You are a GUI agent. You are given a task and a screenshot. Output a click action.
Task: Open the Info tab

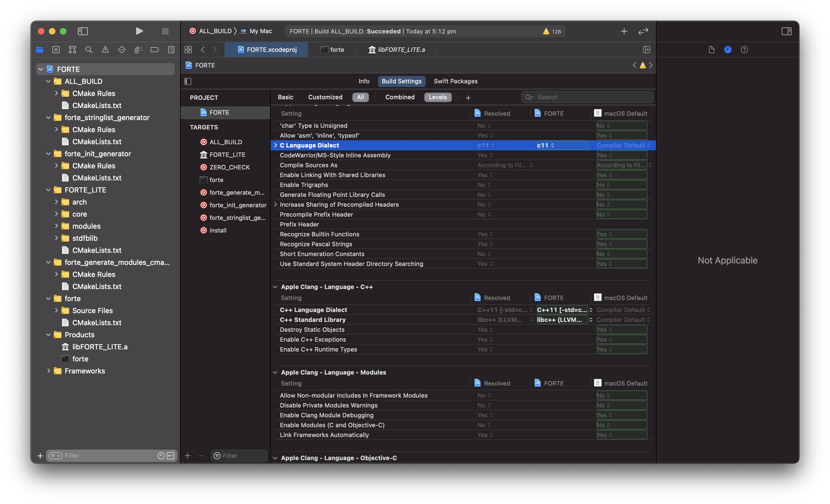click(364, 81)
